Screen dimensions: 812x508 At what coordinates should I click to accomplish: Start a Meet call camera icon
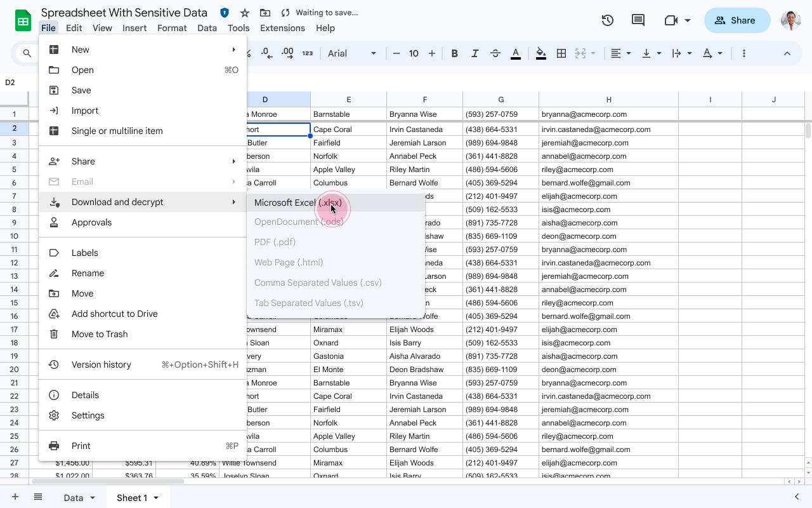671,20
